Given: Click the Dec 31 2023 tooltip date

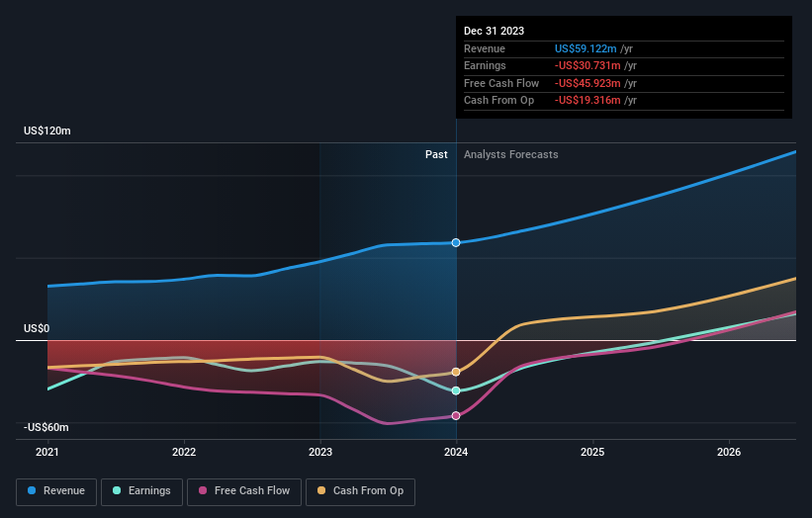Looking at the screenshot, I should (x=495, y=31).
